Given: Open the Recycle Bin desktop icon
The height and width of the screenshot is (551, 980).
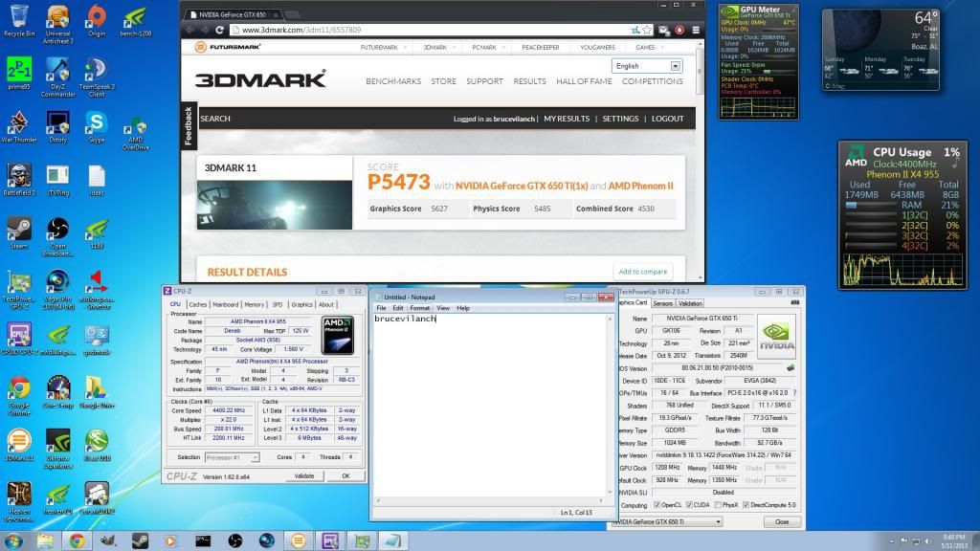Looking at the screenshot, I should 19,20.
